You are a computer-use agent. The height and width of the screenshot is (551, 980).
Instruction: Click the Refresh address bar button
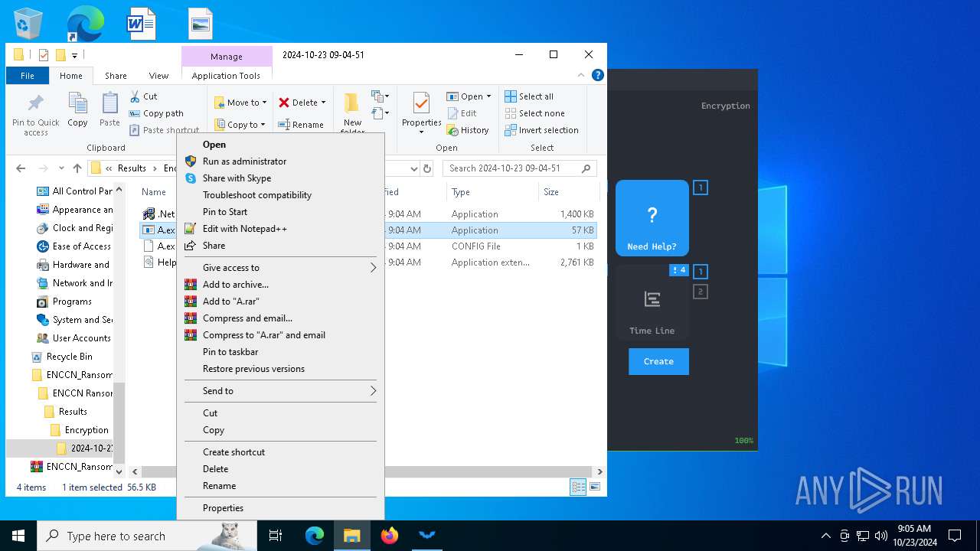click(427, 168)
